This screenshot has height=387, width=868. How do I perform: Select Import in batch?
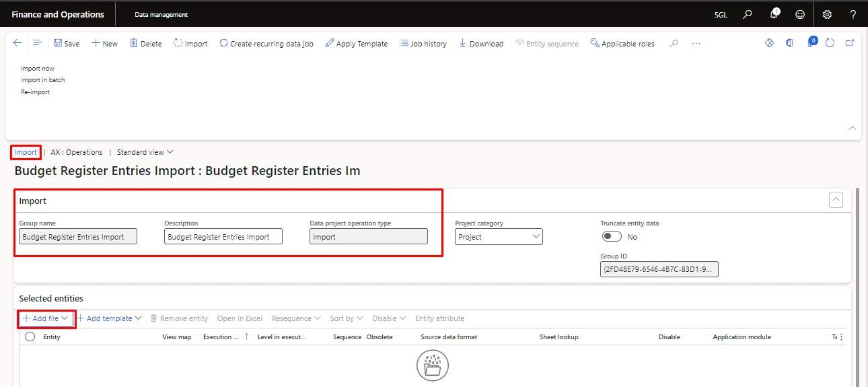(x=43, y=80)
